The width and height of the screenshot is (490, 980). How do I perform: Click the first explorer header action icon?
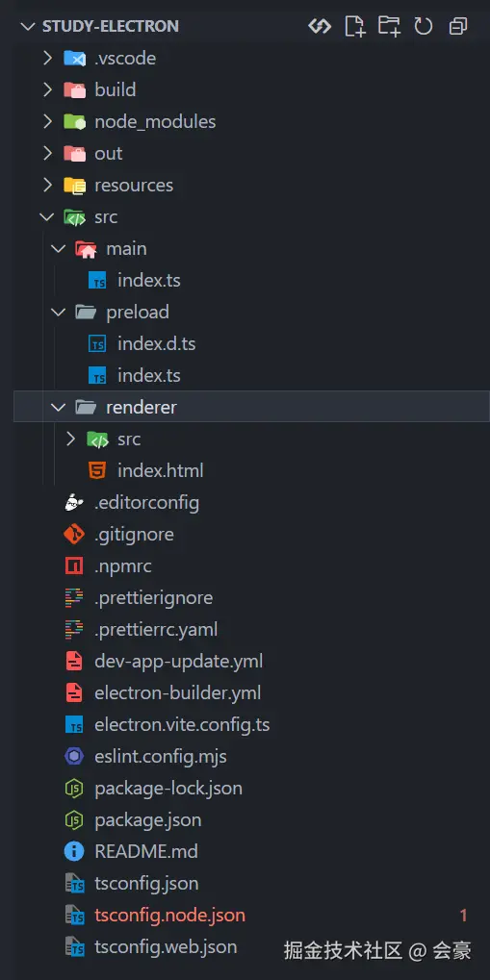click(320, 26)
